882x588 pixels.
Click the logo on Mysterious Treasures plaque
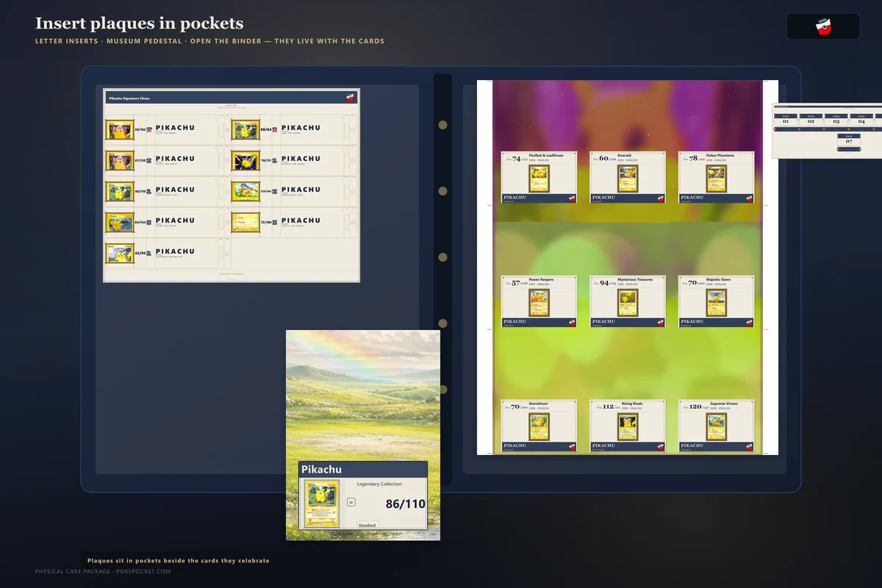(x=660, y=322)
